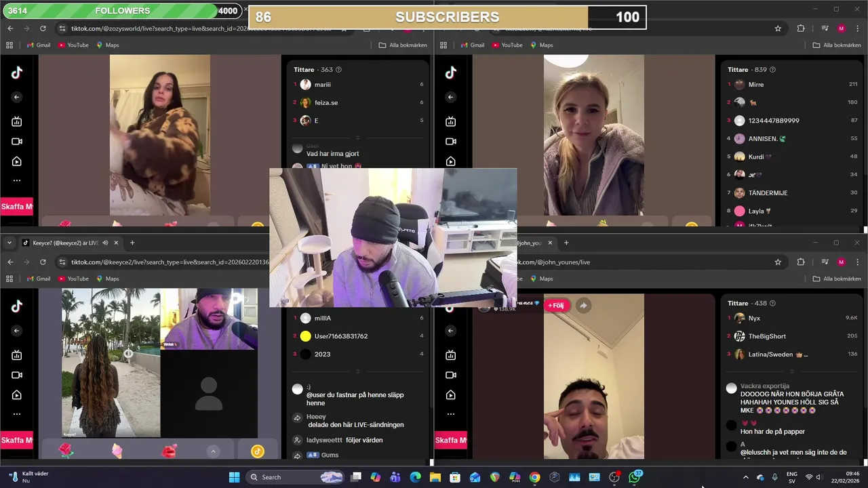
Task: Open the play-square icon in zozysworld sidebar
Action: 17,161
